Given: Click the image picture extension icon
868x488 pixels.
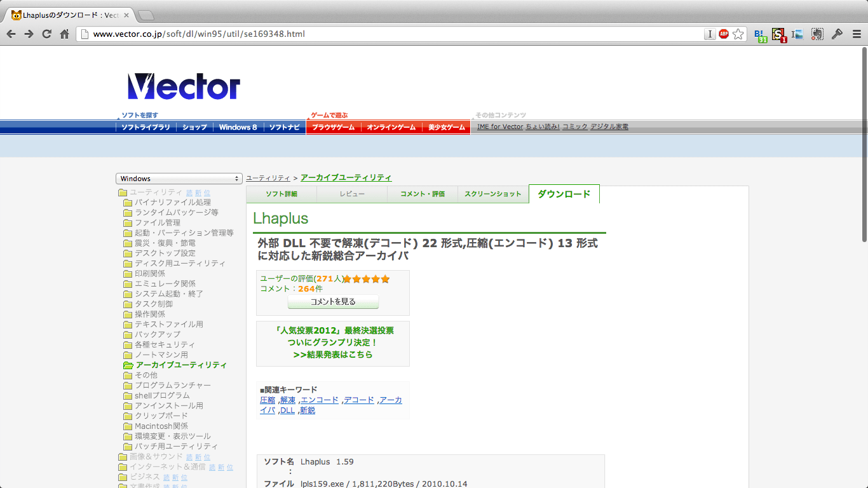Looking at the screenshot, I should (797, 34).
